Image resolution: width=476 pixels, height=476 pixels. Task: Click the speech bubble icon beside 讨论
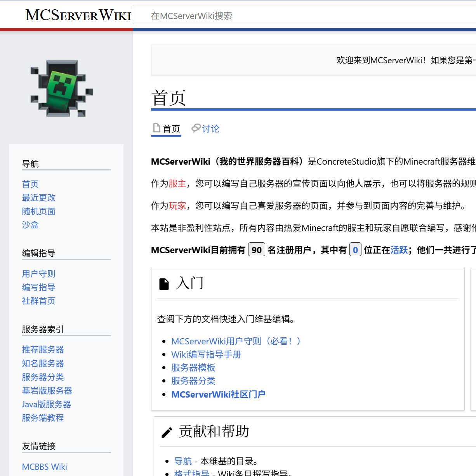click(x=196, y=128)
